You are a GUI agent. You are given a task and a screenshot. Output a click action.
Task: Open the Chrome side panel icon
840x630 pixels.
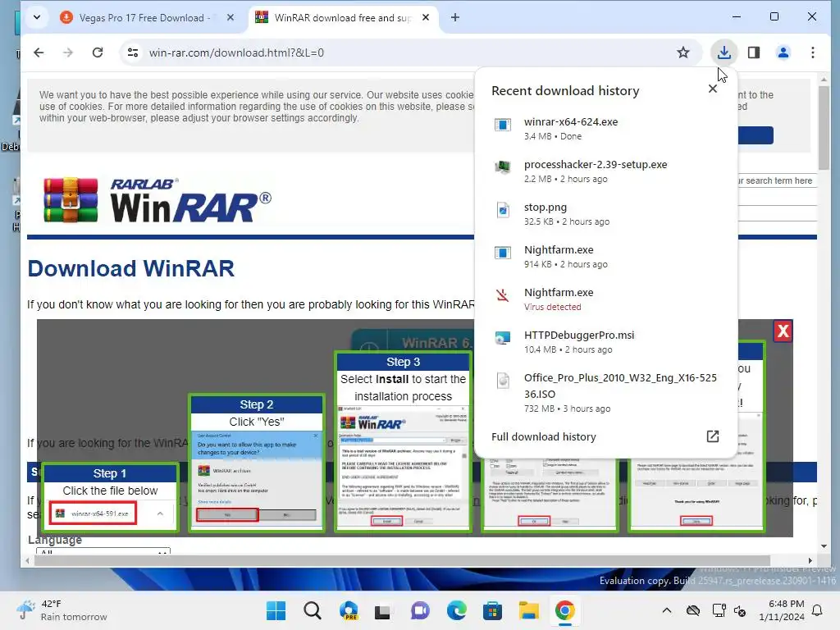coord(754,52)
